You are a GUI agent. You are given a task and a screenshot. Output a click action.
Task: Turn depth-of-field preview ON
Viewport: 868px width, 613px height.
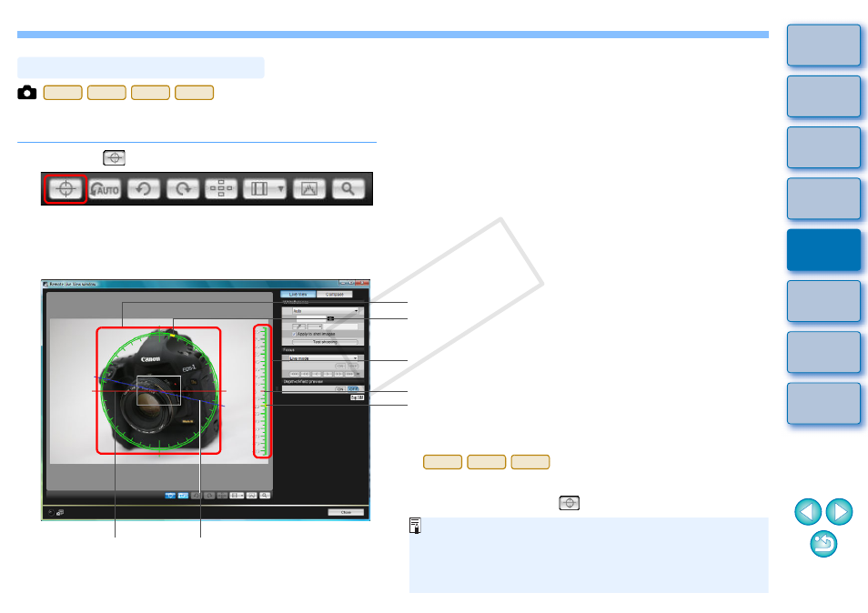(340, 389)
